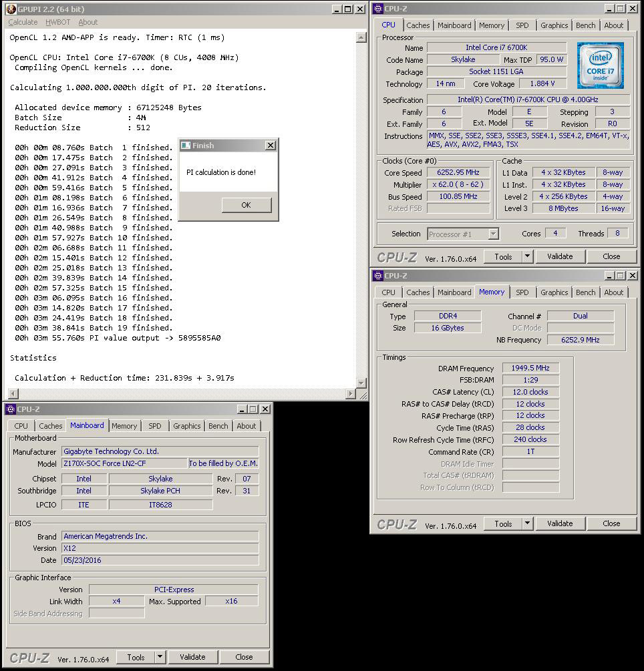This screenshot has height=671, width=644.
Task: Open the HWBOT menu
Action: (59, 22)
